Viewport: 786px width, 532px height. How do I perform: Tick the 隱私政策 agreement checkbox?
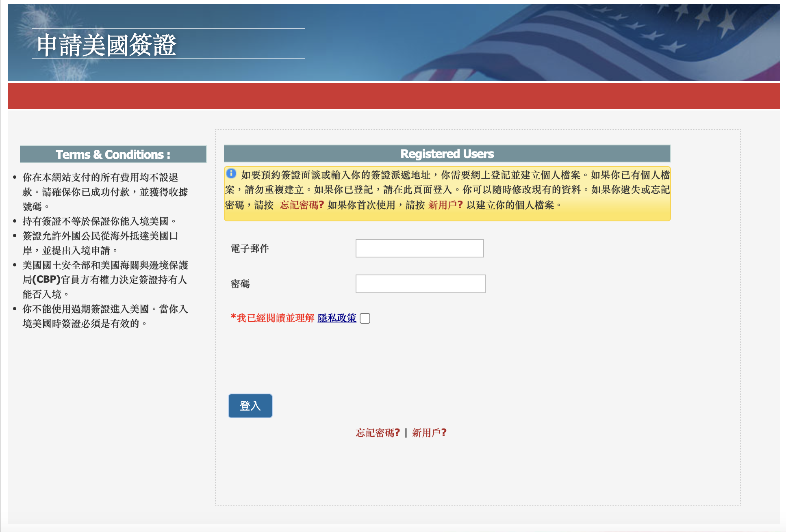coord(365,318)
